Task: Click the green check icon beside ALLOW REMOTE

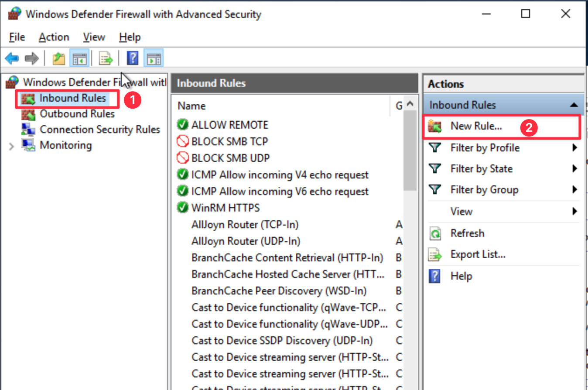Action: [182, 125]
